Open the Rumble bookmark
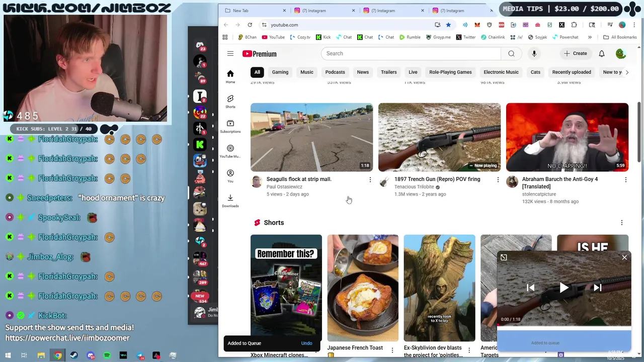644x362 pixels. tap(410, 37)
